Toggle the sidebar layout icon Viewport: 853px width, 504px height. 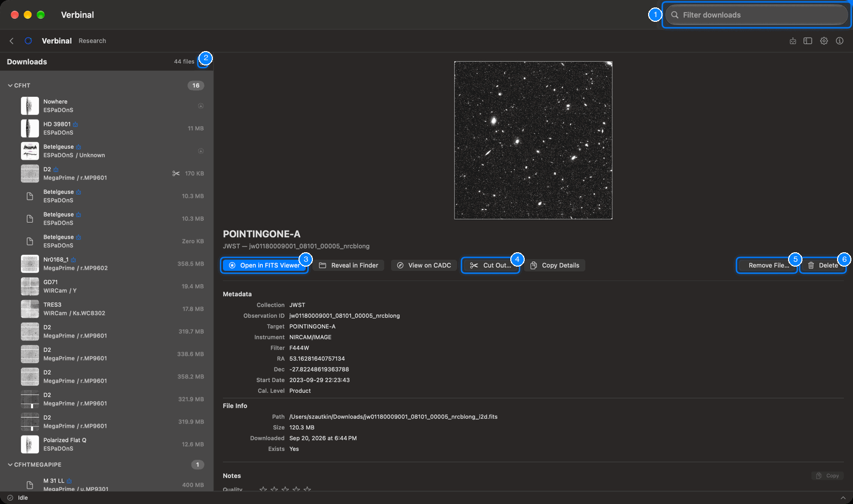808,41
